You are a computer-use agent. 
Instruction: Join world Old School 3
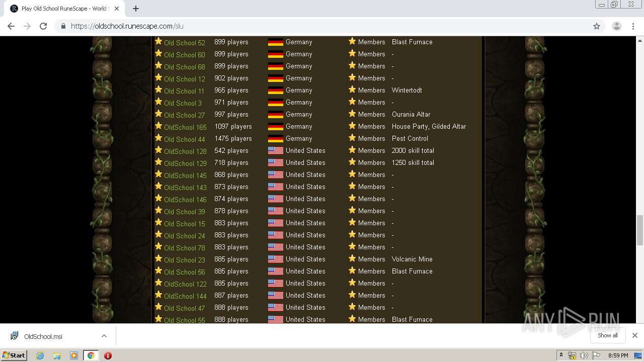click(183, 103)
